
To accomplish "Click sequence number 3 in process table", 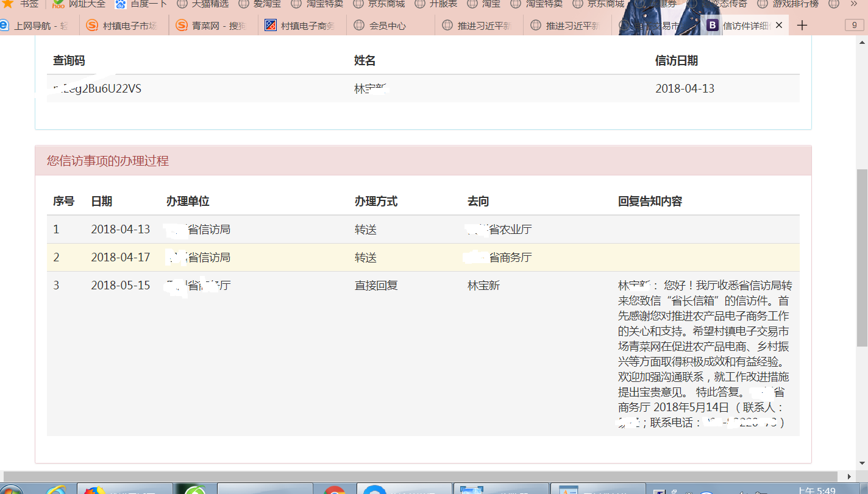I will tap(57, 286).
